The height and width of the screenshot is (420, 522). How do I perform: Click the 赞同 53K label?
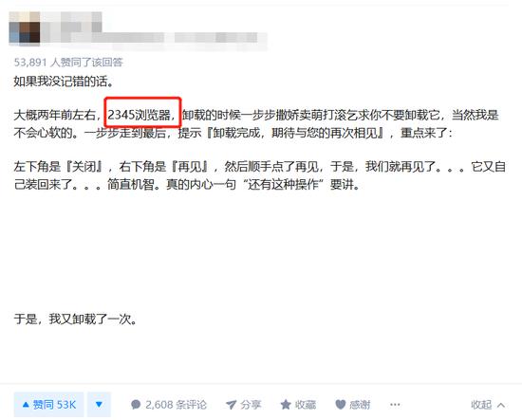[54, 405]
